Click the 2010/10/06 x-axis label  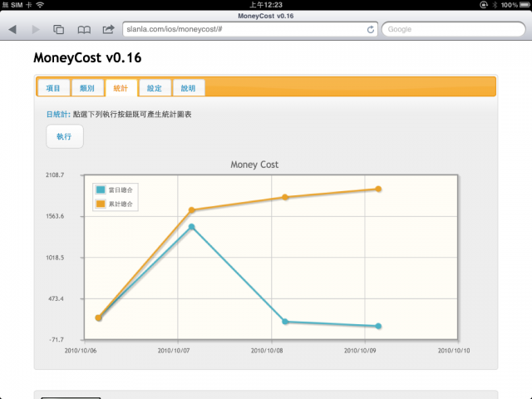point(81,351)
